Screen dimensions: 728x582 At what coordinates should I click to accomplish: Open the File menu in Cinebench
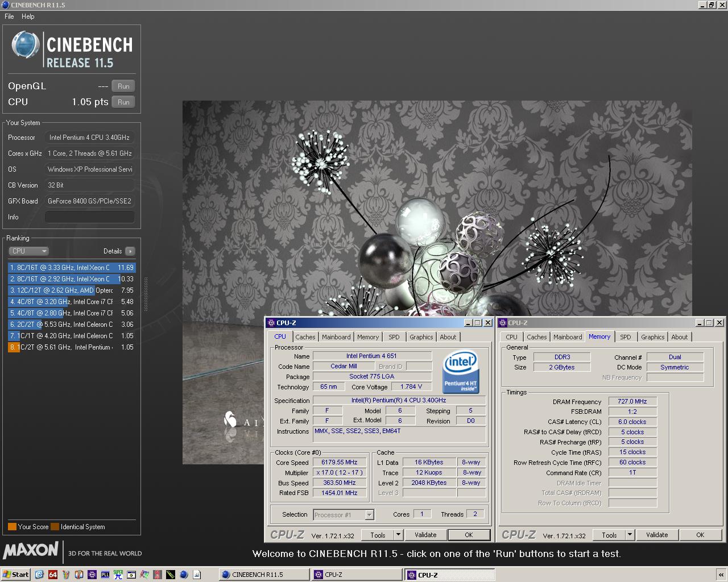(x=9, y=16)
